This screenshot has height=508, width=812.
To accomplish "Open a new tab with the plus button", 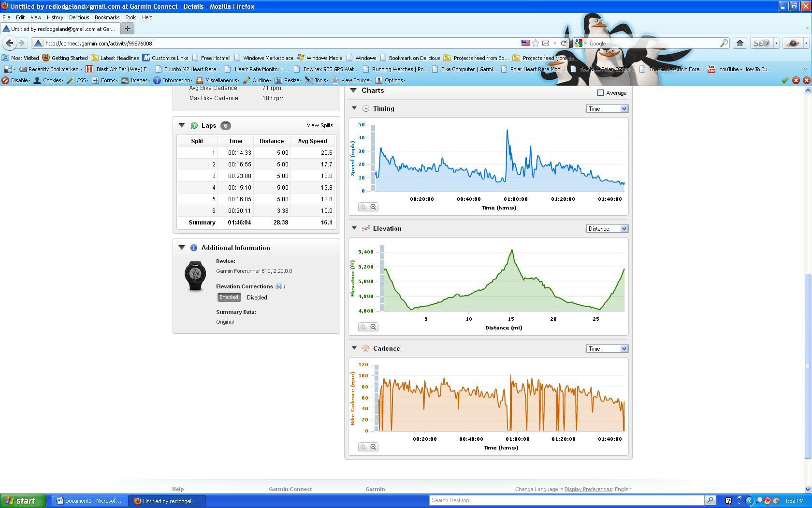I will 128,29.
